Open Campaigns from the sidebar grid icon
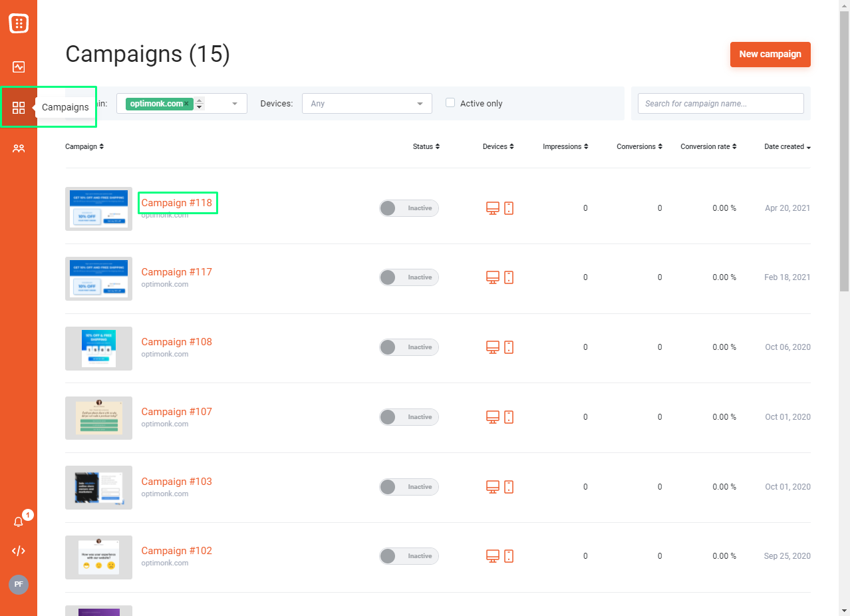The image size is (850, 616). 19,108
